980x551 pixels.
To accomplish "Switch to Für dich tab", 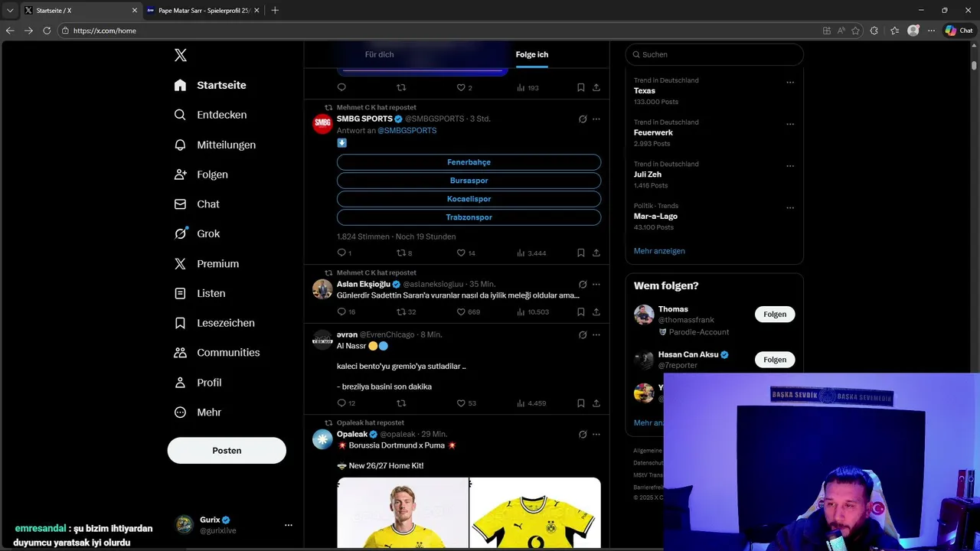I will pos(379,54).
